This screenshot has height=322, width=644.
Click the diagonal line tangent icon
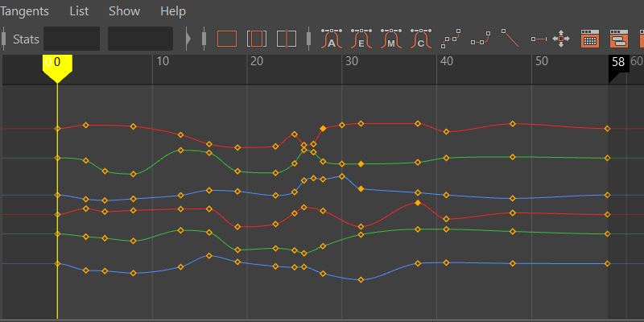pos(510,38)
